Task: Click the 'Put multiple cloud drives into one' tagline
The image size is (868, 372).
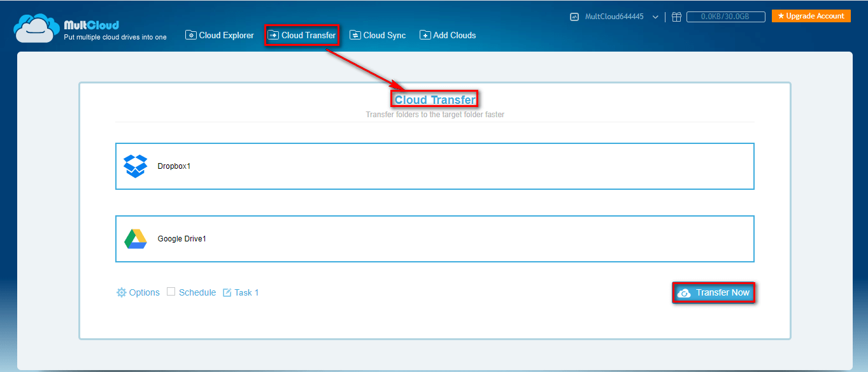Action: [115, 38]
